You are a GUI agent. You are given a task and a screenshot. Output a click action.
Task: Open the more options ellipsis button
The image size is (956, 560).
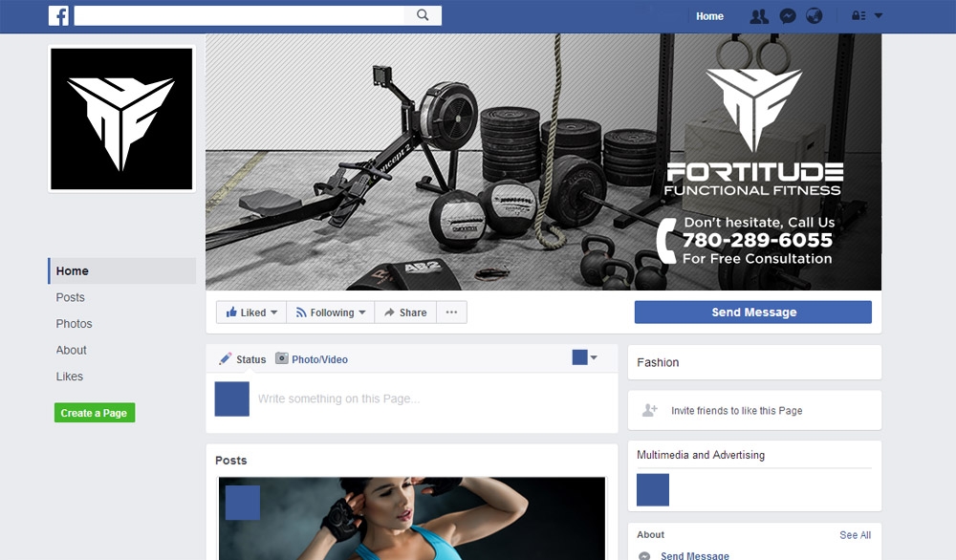[451, 312]
